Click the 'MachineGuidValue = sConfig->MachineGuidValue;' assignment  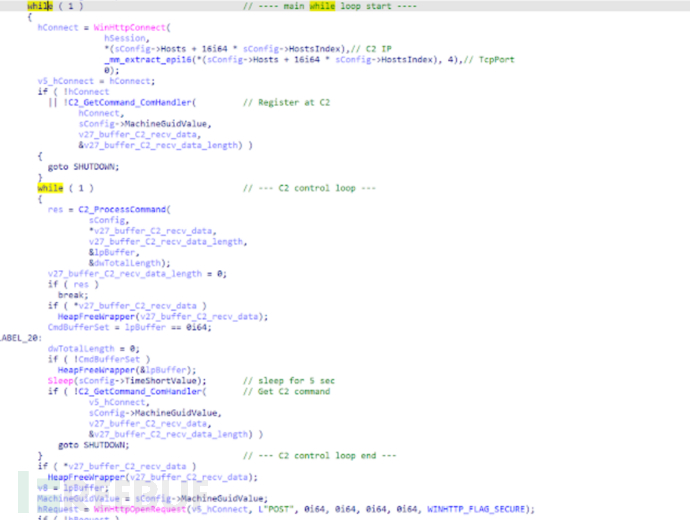153,498
